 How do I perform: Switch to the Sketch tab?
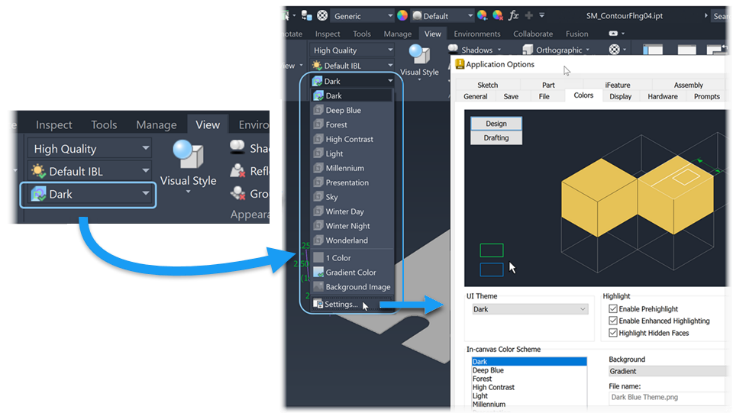(488, 85)
